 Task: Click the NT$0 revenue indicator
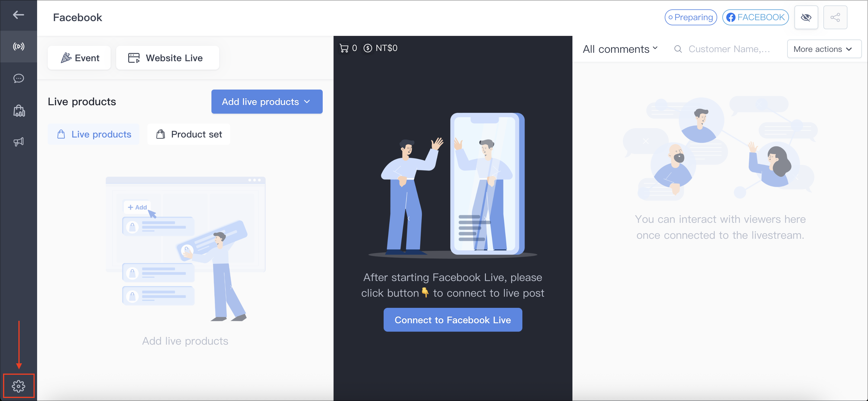(x=380, y=48)
